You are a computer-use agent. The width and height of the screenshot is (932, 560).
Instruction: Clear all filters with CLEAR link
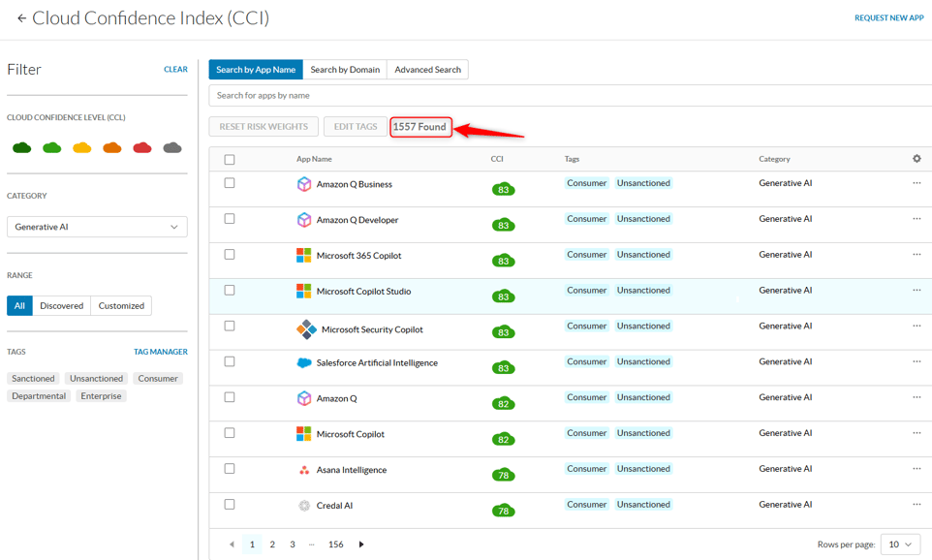175,70
